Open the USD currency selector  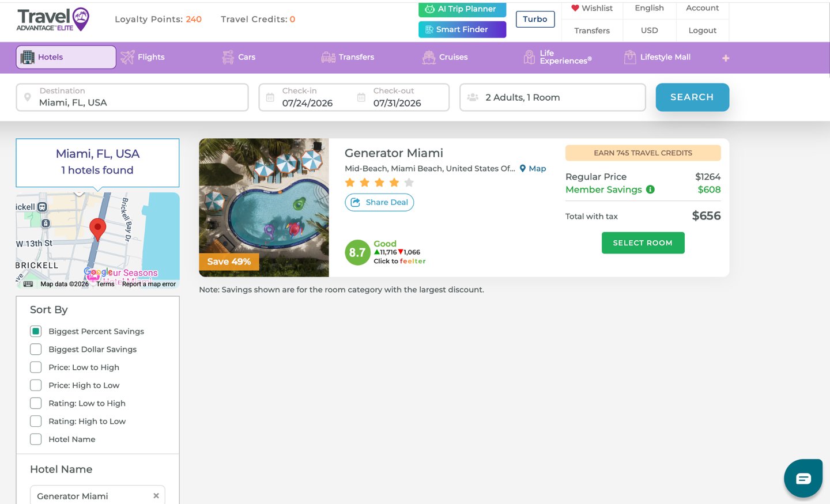click(x=649, y=31)
